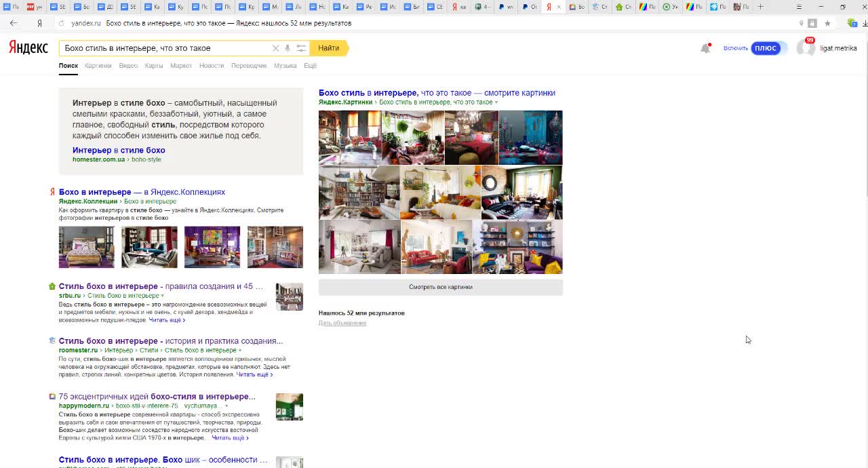Expand 'Читать ещё' on the srbu.ru snippet

167,320
